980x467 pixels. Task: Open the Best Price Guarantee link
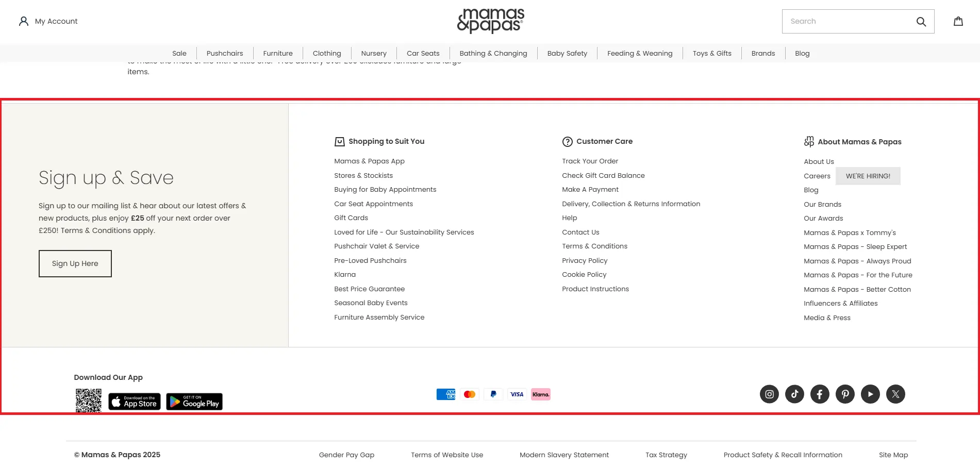[x=370, y=289]
